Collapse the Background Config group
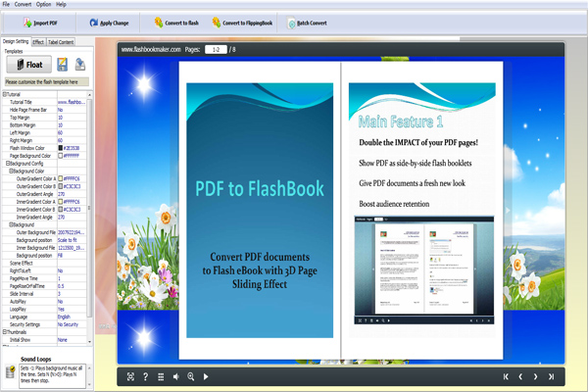This screenshot has width=588, height=392. [x=8, y=164]
